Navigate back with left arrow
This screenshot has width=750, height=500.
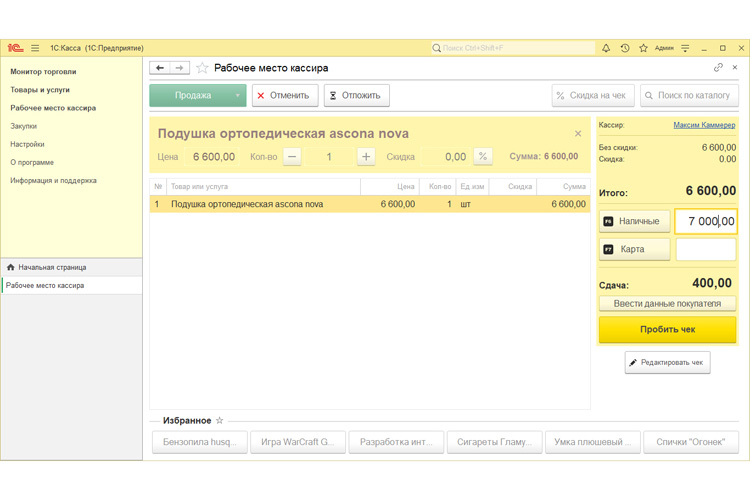[159, 68]
